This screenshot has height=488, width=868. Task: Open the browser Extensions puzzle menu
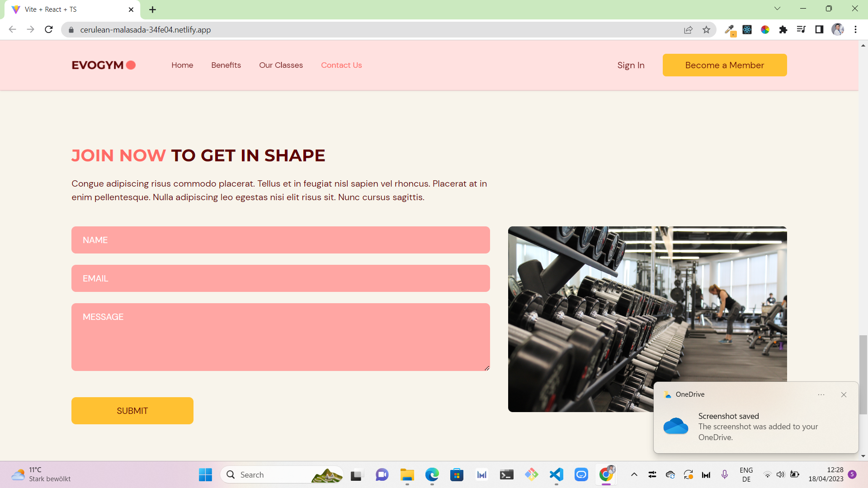tap(783, 30)
